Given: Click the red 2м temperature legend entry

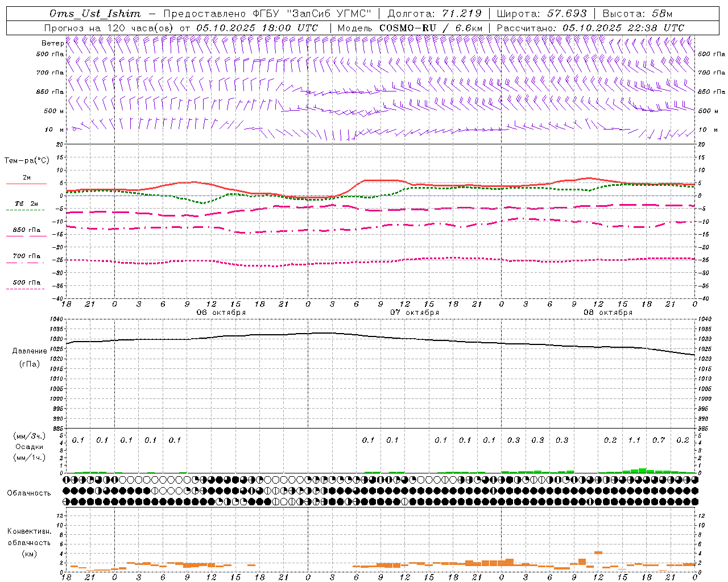Looking at the screenshot, I should click(x=26, y=180).
